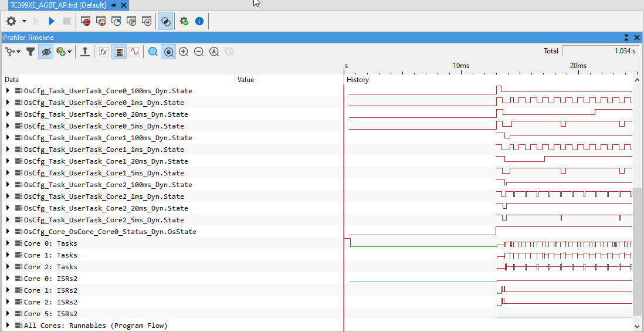644x332 pixels.
Task: Click the right-arrow circle view icon
Action: (x=147, y=21)
